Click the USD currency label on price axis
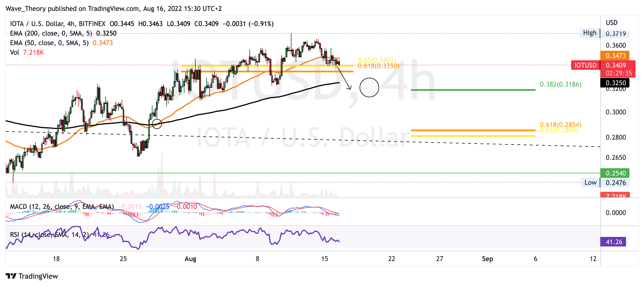The image size is (644, 286). pos(612,23)
